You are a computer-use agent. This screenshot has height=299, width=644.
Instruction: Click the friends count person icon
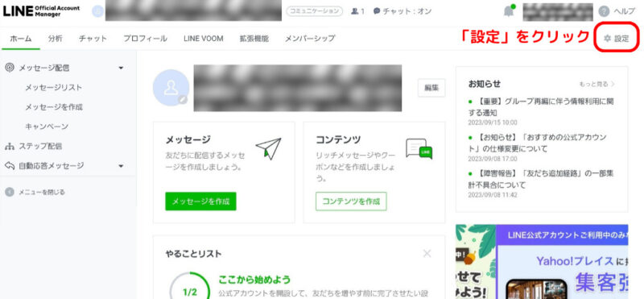point(355,11)
